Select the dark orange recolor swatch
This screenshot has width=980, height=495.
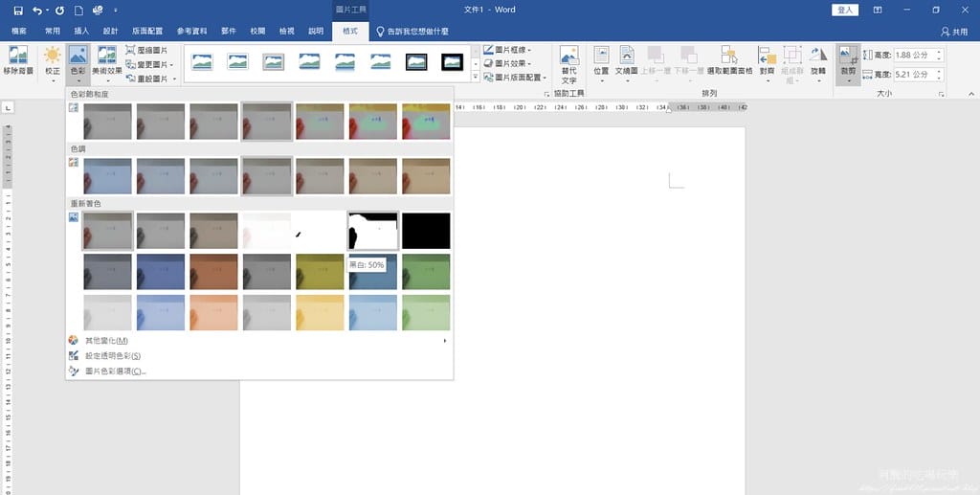coord(213,272)
